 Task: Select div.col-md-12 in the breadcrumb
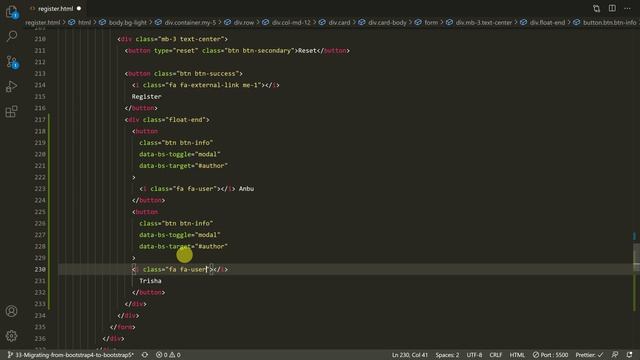point(291,22)
